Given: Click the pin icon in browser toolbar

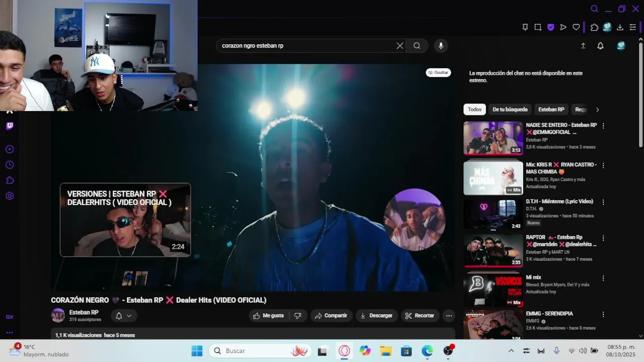Looking at the screenshot, I should pyautogui.click(x=525, y=27).
